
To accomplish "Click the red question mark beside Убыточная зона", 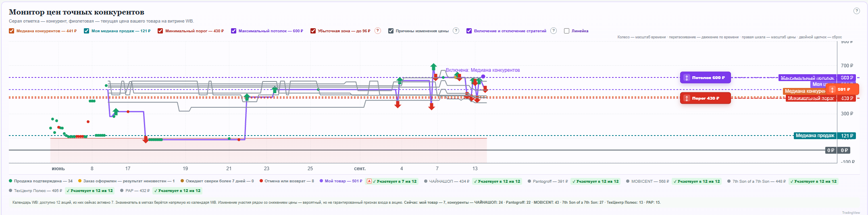I will tap(378, 31).
